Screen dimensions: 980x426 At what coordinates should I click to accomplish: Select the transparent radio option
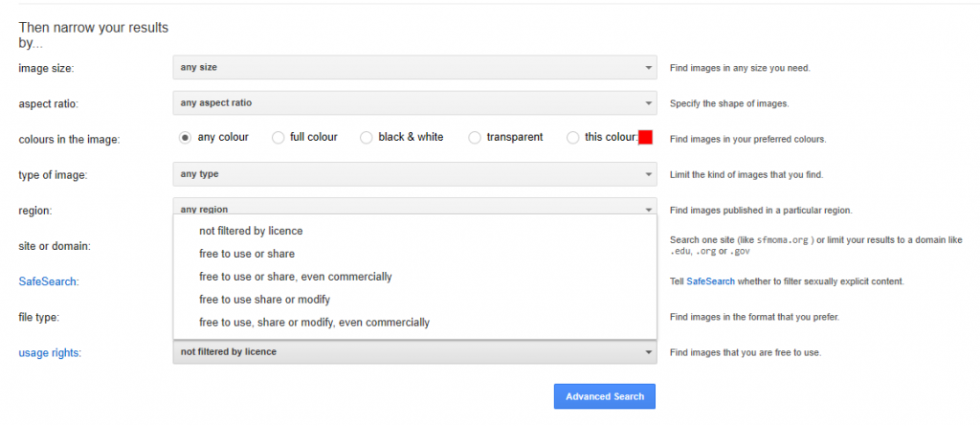pos(475,138)
